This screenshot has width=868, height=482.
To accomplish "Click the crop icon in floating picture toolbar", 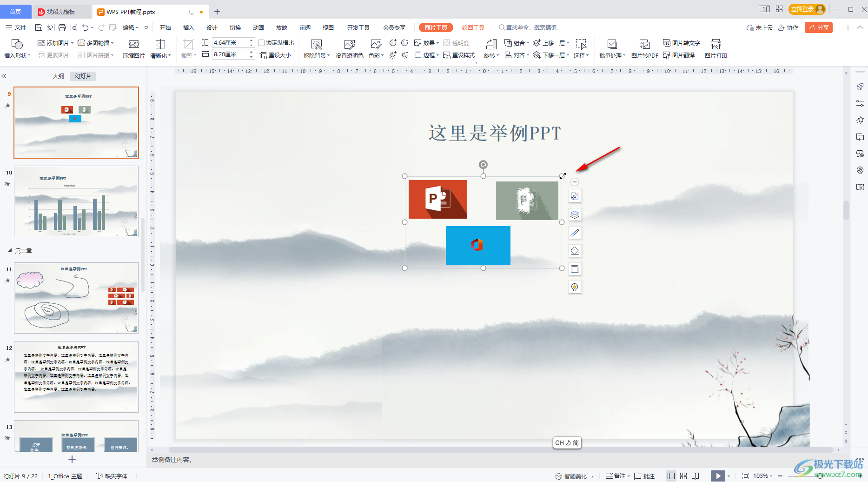I will (575, 196).
